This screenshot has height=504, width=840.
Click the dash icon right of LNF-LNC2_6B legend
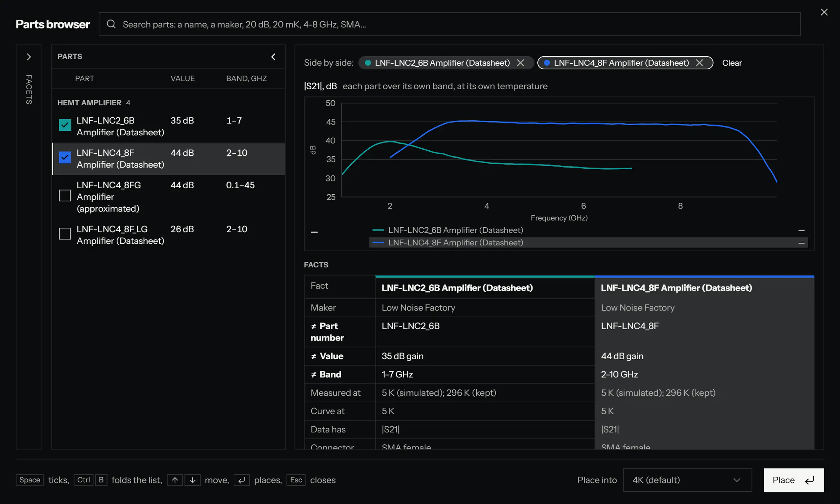(x=801, y=230)
